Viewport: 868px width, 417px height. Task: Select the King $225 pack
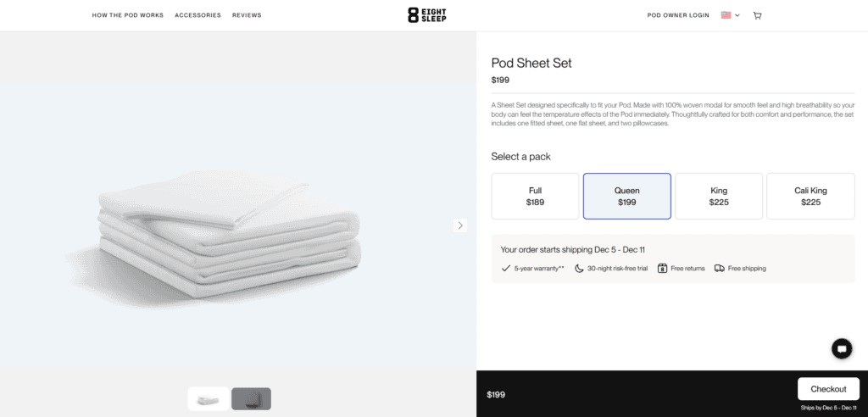click(718, 197)
